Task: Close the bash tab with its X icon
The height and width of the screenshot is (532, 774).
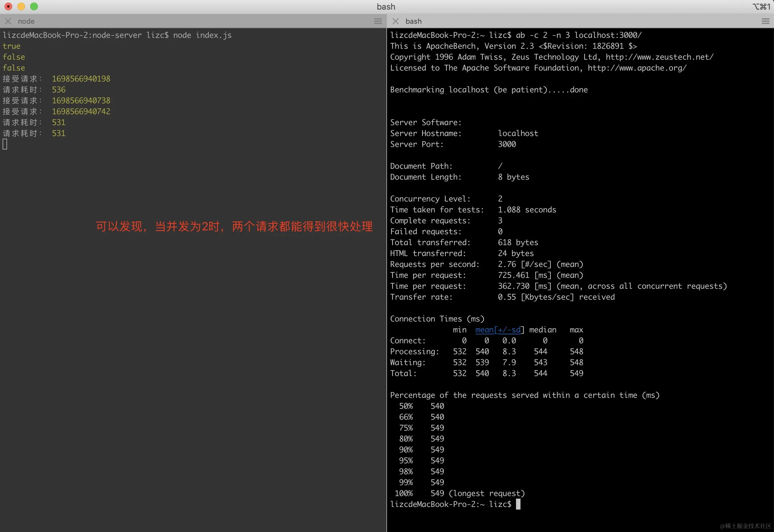Action: 396,21
